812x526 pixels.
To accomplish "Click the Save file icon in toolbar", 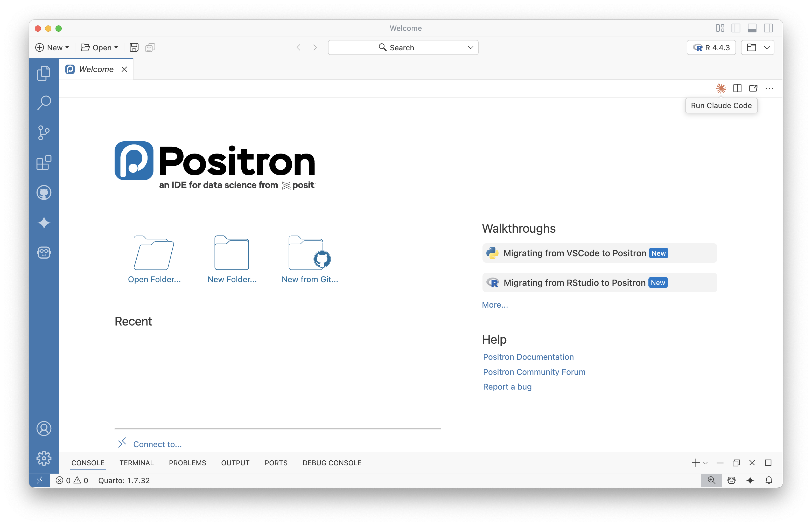I will click(134, 47).
